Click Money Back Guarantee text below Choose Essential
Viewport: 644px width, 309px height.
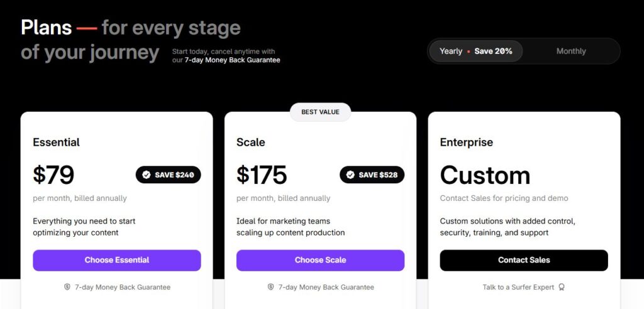tap(123, 287)
